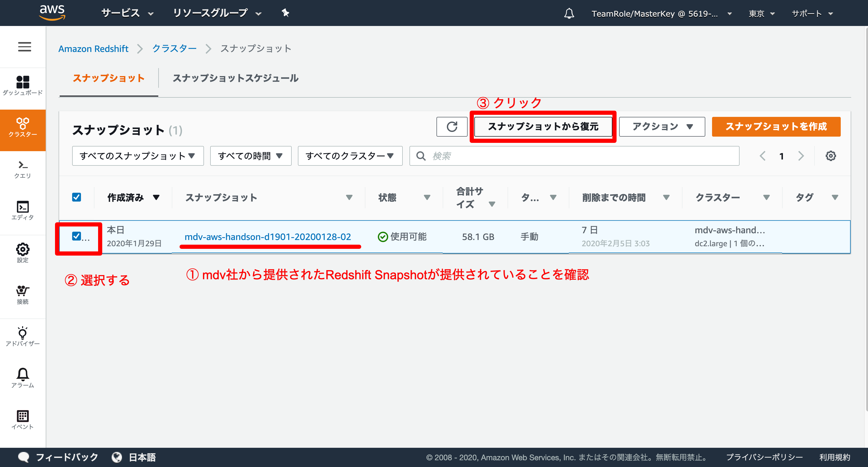Click 日本語 language selector
Image resolution: width=868 pixels, height=467 pixels.
click(x=142, y=457)
